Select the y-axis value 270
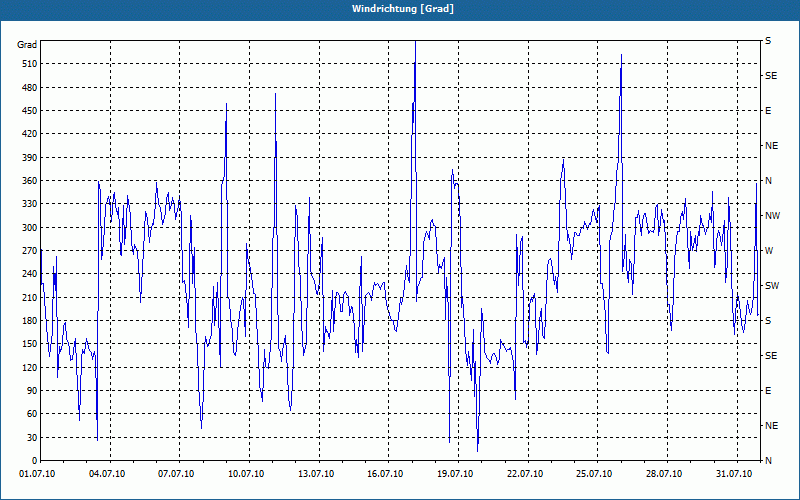The width and height of the screenshot is (800, 500). (31, 251)
